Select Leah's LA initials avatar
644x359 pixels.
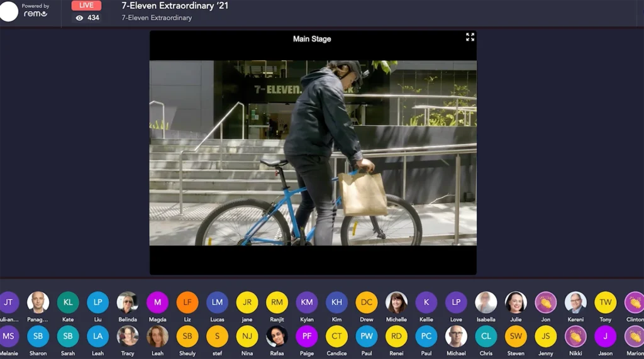(x=97, y=336)
